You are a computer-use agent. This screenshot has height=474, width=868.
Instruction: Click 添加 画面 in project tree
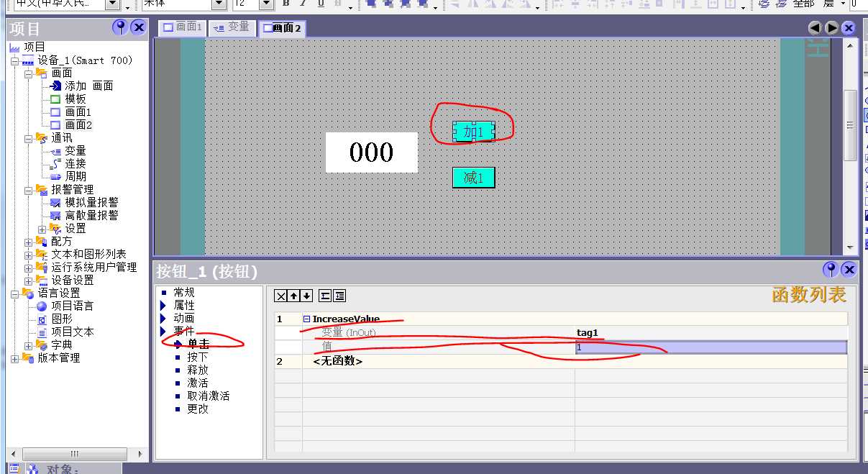(x=89, y=86)
